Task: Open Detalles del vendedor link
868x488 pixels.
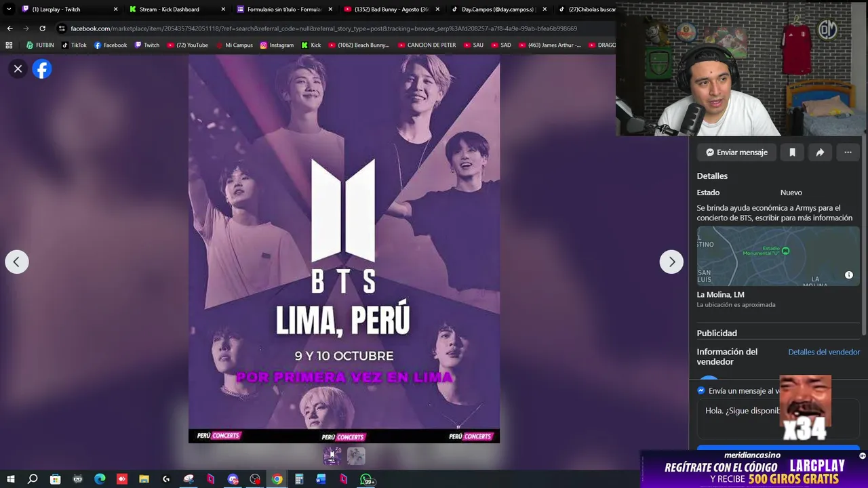Action: coord(824,352)
